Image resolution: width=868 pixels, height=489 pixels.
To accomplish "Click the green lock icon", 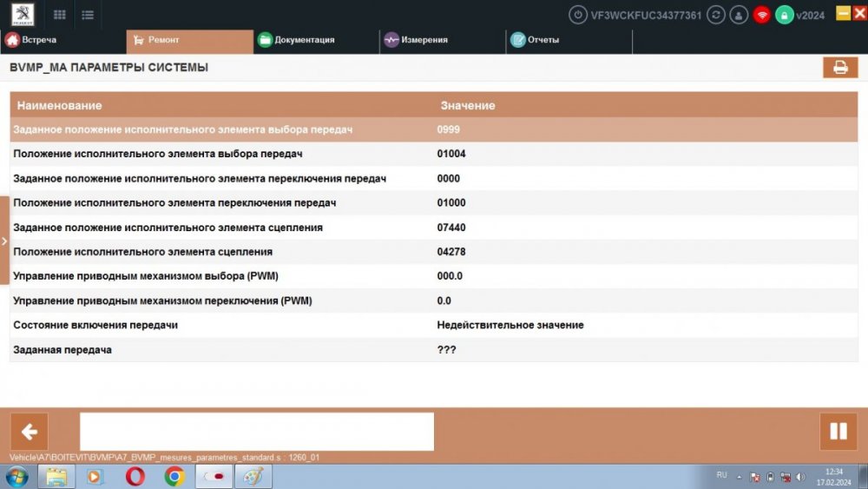I will 784,15.
